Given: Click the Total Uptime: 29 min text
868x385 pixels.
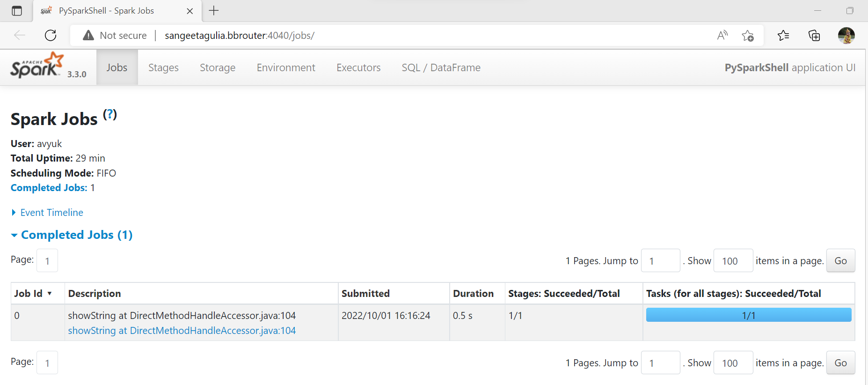Looking at the screenshot, I should pos(58,158).
